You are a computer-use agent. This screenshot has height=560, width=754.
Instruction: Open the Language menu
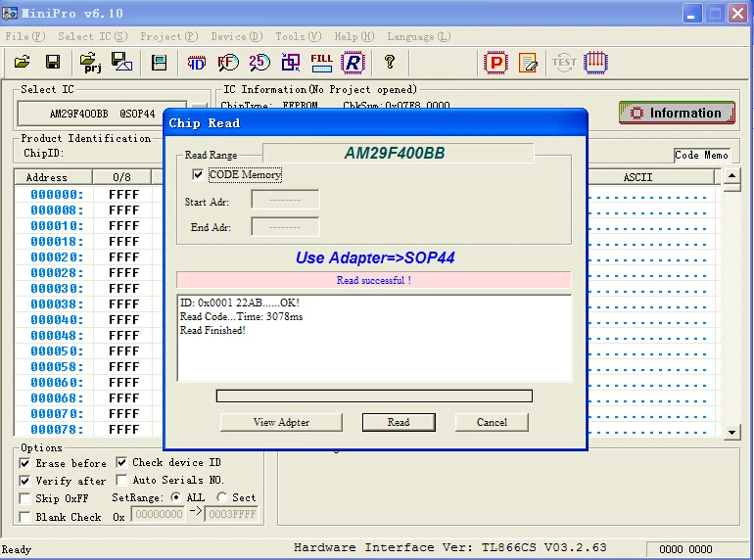click(419, 36)
